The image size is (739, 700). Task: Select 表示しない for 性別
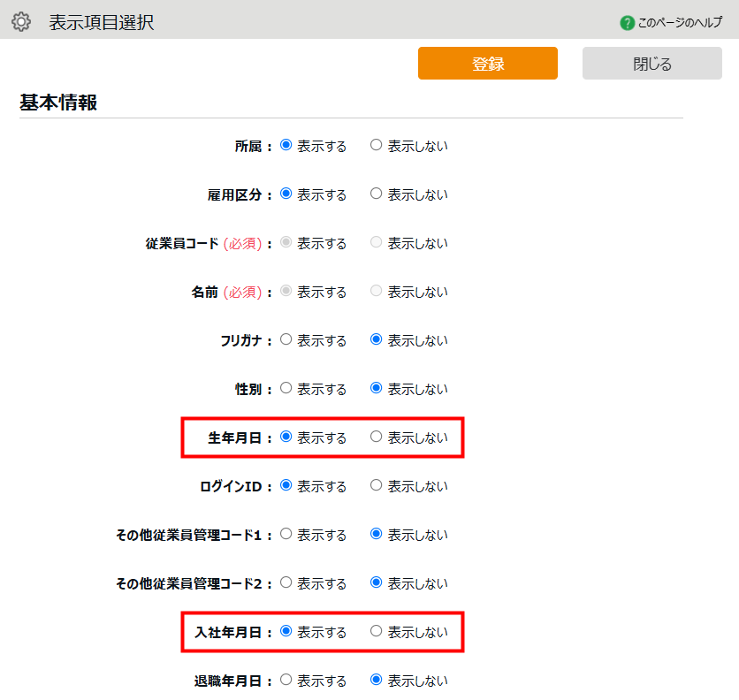pos(376,388)
